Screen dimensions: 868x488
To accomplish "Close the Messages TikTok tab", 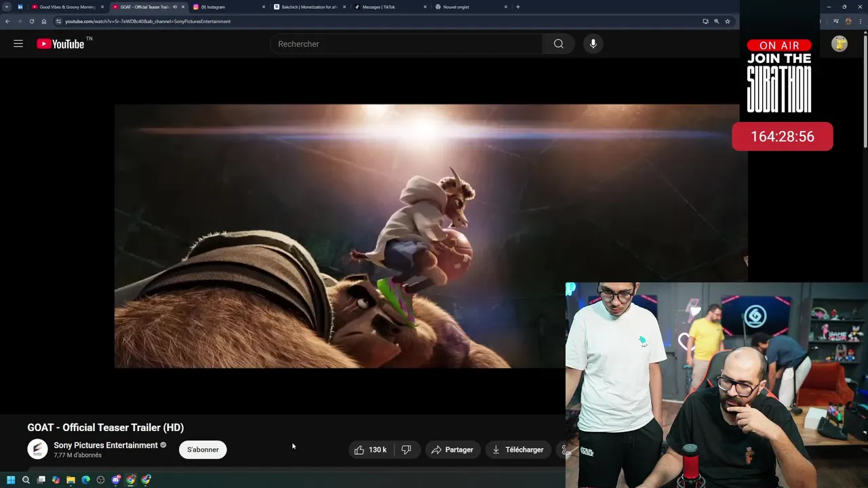I will tap(425, 7).
